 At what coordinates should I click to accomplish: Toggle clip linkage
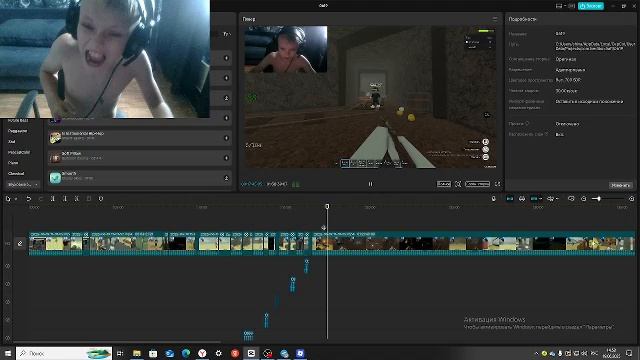coord(533,199)
